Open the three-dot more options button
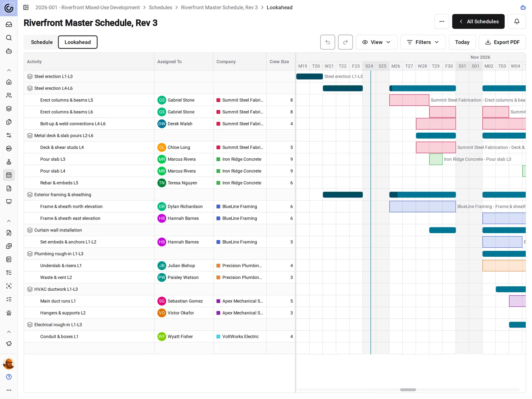Viewport: 532px width, 399px height. (x=442, y=21)
